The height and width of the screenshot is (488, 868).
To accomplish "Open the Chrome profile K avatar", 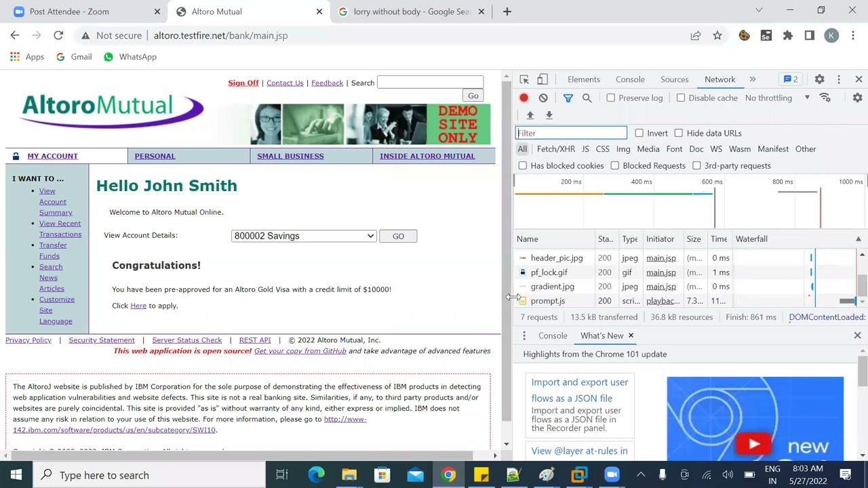I will click(831, 35).
